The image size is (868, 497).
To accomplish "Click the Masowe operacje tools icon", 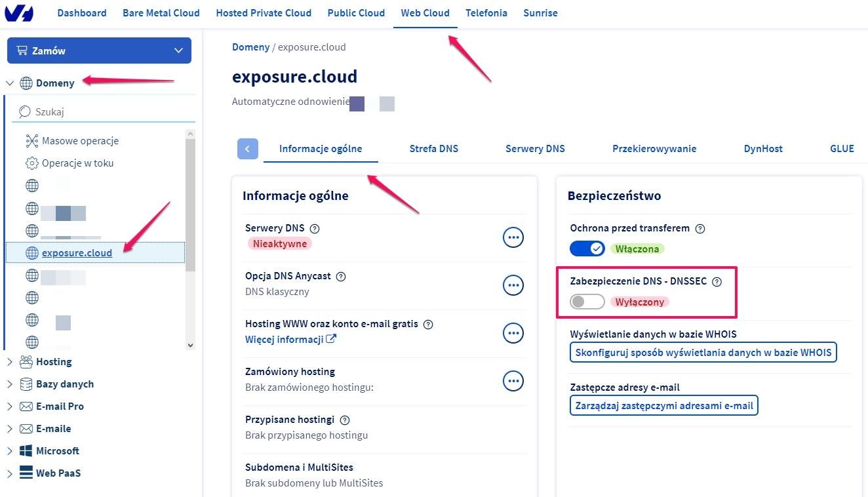I will point(31,141).
